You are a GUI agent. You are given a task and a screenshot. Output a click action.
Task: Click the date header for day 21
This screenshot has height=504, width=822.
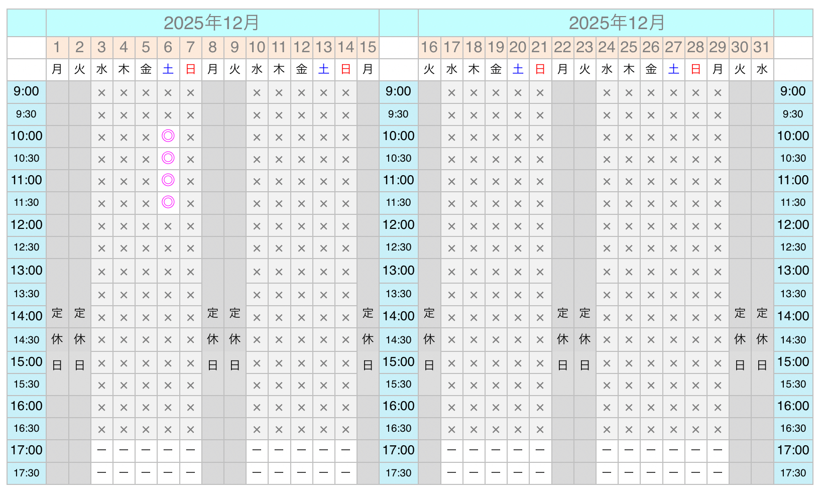(540, 47)
